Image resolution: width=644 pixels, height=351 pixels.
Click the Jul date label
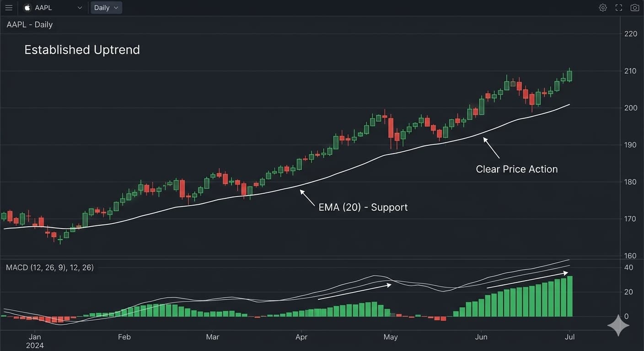point(570,337)
